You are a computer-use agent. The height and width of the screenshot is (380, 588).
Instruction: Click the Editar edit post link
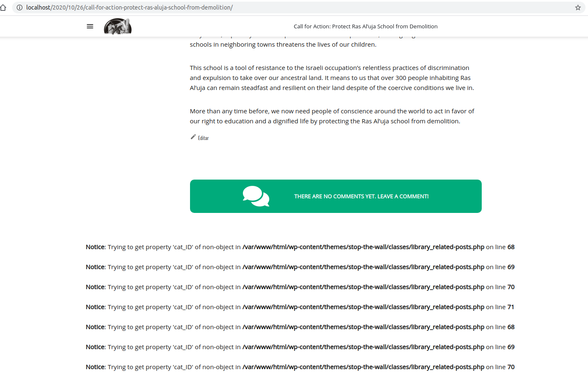(203, 138)
